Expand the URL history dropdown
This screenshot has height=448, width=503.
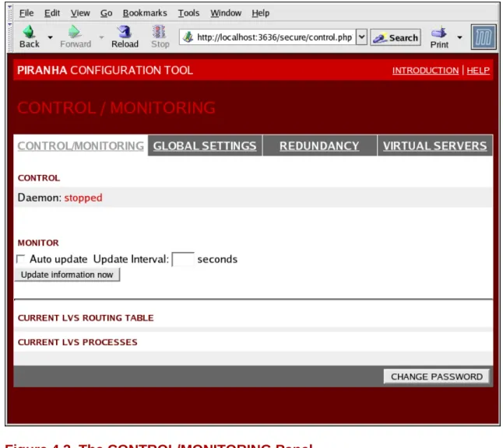click(361, 37)
